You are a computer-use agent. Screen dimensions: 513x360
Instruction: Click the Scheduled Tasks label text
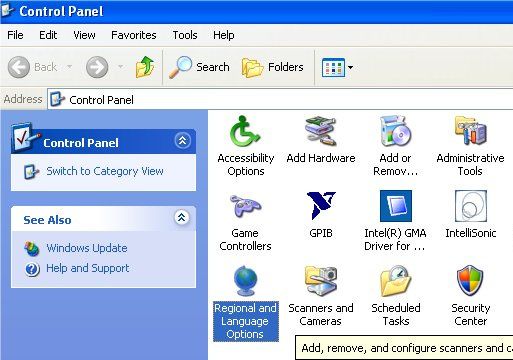(x=396, y=314)
